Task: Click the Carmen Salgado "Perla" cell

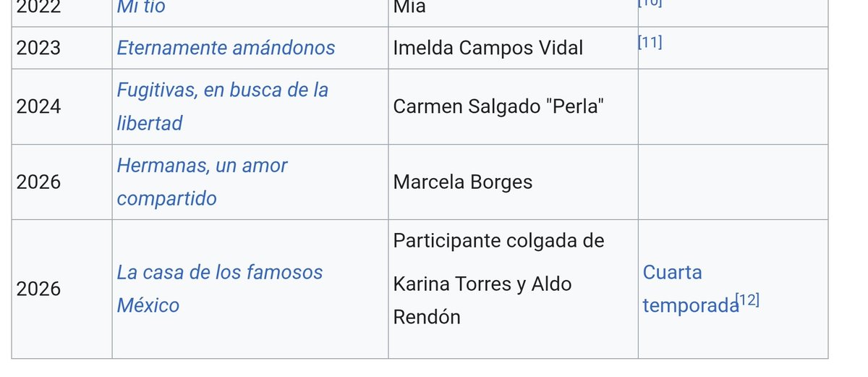Action: point(513,106)
